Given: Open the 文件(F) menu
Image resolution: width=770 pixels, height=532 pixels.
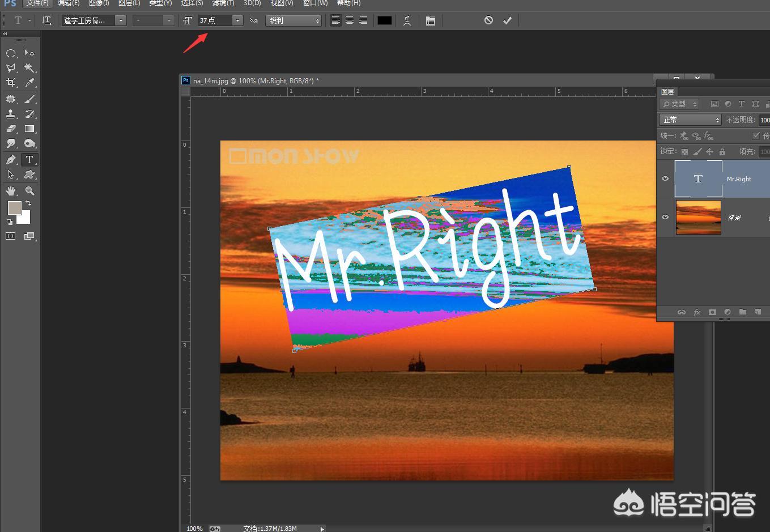Looking at the screenshot, I should [37, 3].
